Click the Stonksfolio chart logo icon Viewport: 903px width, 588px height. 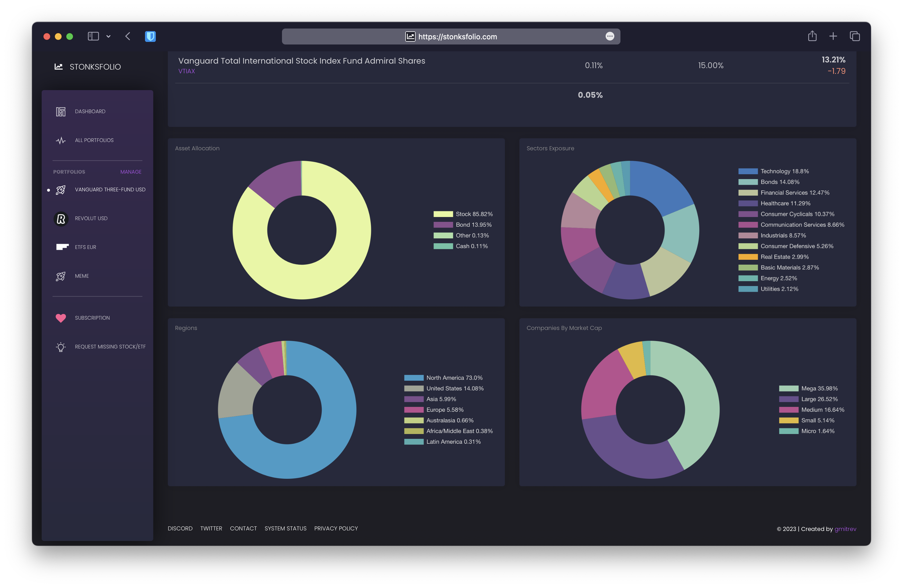[x=59, y=67]
